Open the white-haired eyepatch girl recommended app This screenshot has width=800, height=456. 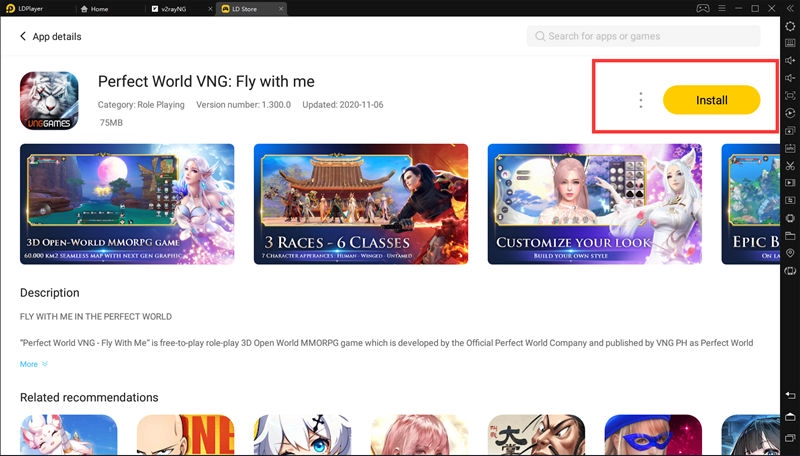tap(303, 435)
